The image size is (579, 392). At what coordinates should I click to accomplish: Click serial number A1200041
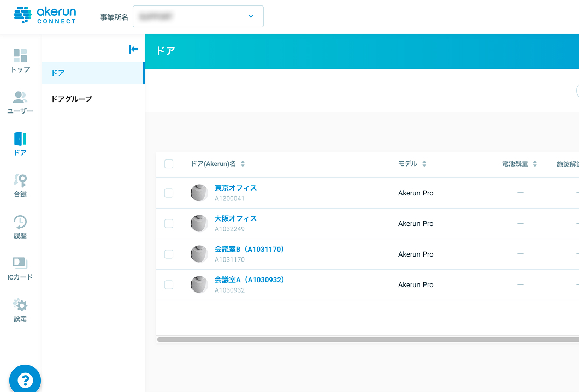pos(229,198)
